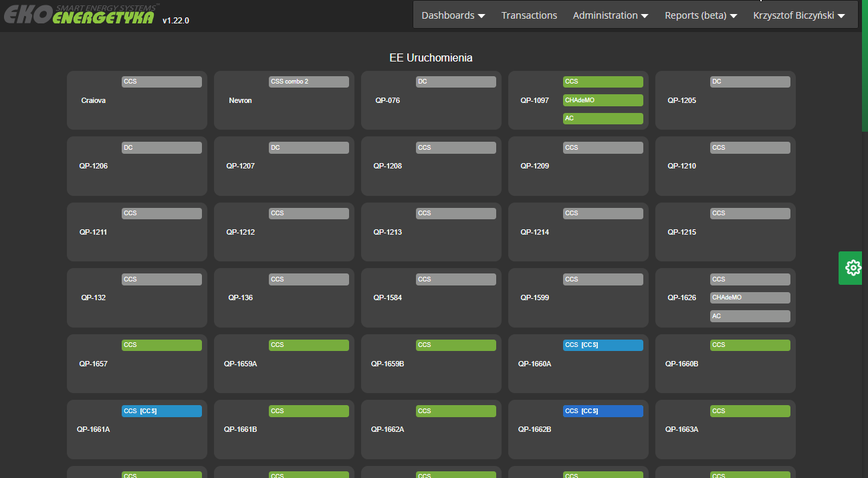Click the CSS combo 2 connector badge
The image size is (868, 478).
[x=308, y=82]
